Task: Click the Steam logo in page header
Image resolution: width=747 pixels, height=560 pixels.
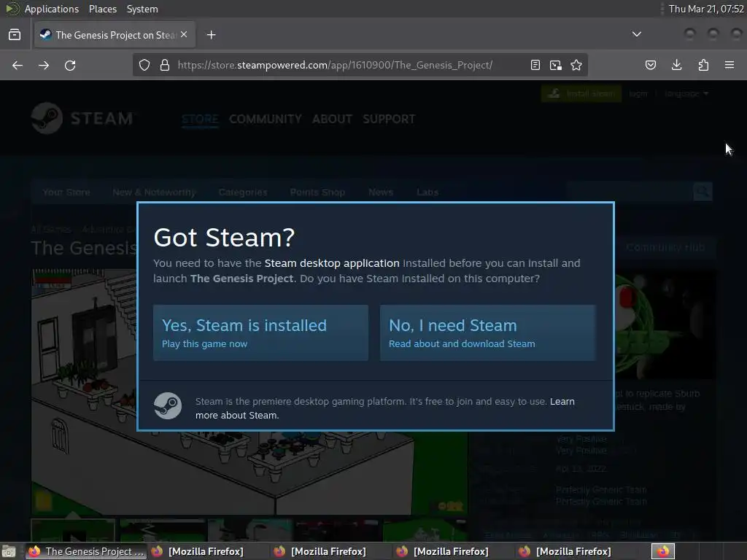Action: point(83,118)
